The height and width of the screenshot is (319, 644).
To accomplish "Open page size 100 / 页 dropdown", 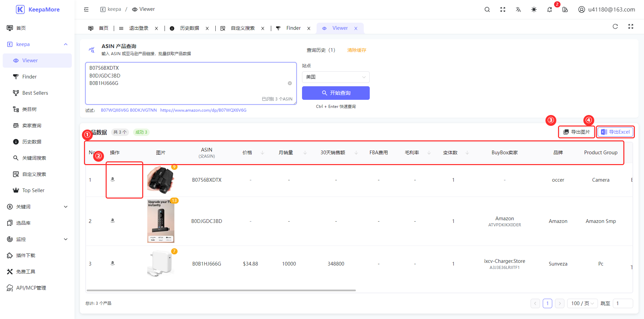I will (583, 303).
